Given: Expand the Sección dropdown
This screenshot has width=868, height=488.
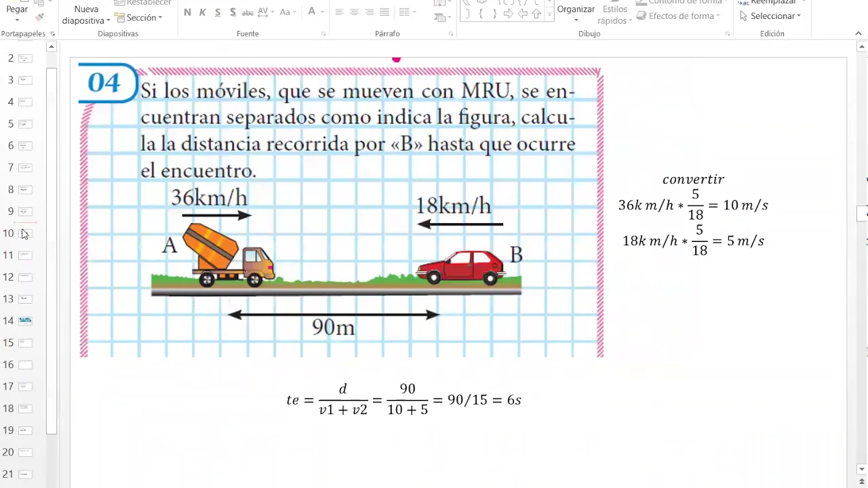Looking at the screenshot, I should (x=139, y=18).
